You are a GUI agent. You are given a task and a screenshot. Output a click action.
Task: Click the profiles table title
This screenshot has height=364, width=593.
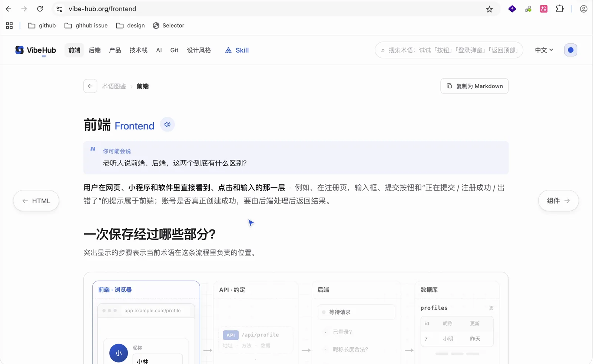tap(434, 308)
